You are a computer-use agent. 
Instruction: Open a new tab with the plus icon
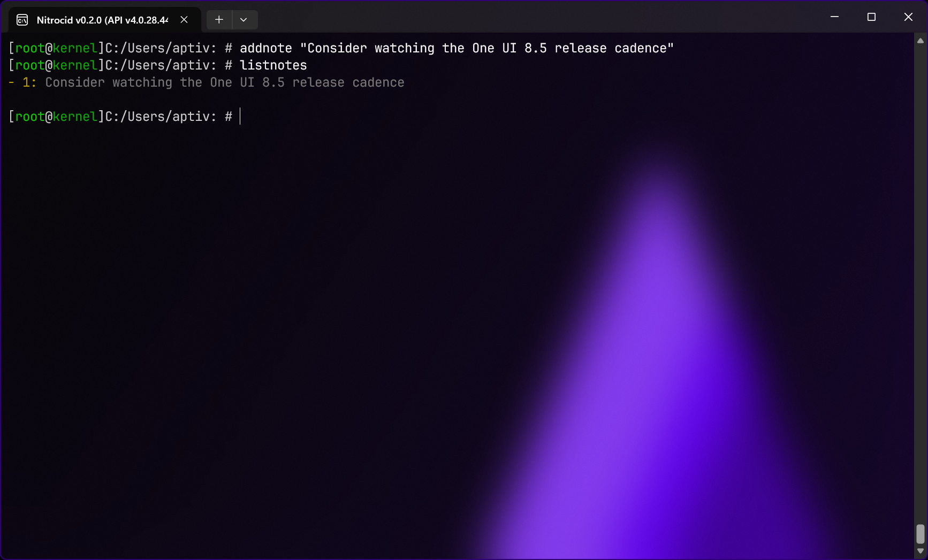point(219,20)
